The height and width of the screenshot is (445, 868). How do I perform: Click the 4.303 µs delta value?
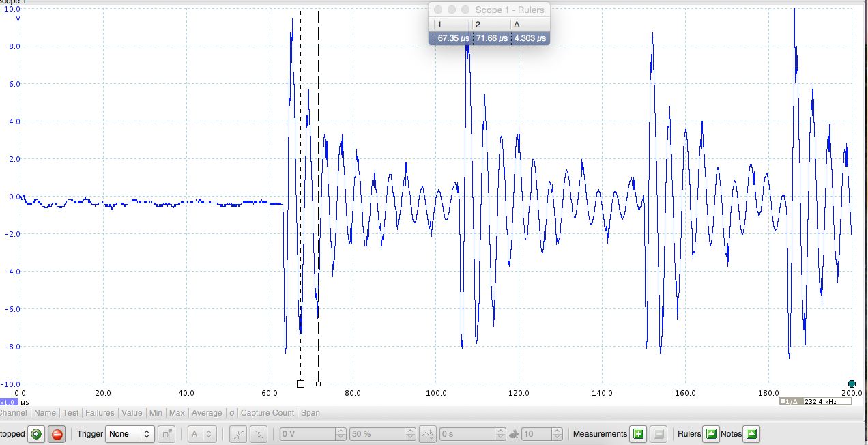[x=530, y=39]
